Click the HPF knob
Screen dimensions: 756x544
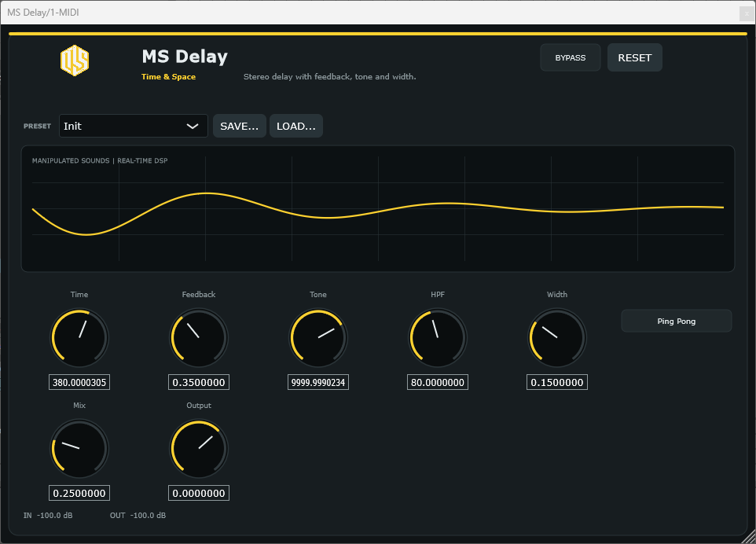pyautogui.click(x=438, y=337)
